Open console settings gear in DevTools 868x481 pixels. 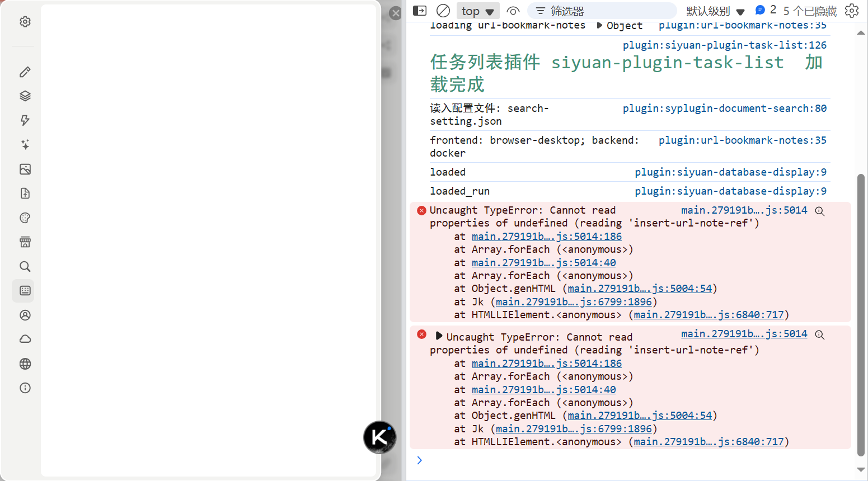tap(852, 11)
